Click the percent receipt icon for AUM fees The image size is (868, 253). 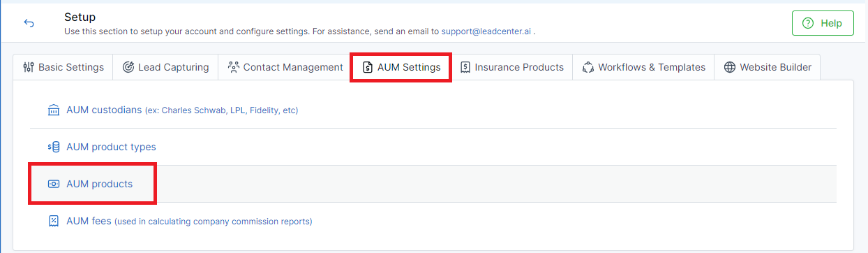[x=54, y=221]
